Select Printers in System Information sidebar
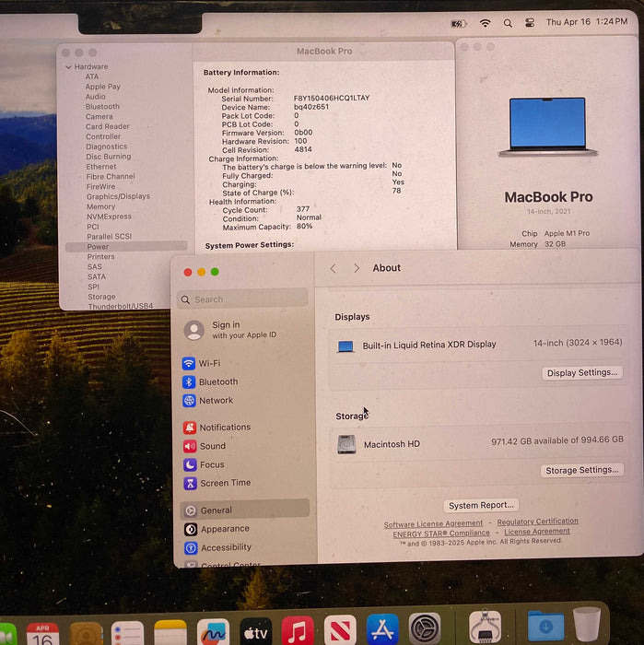The image size is (644, 645). [100, 257]
